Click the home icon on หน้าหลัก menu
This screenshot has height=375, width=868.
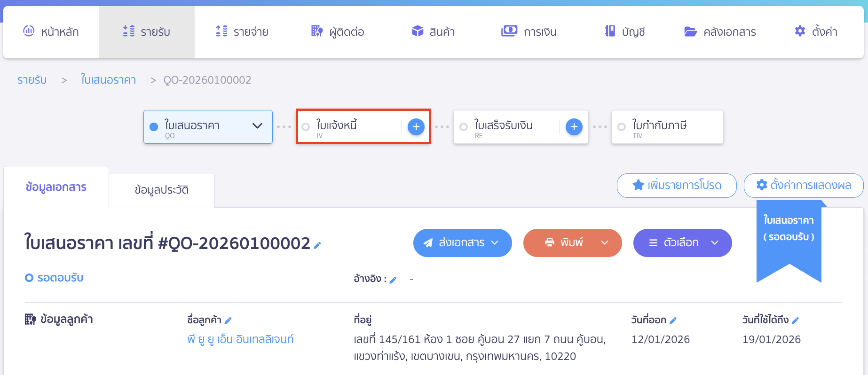(29, 31)
